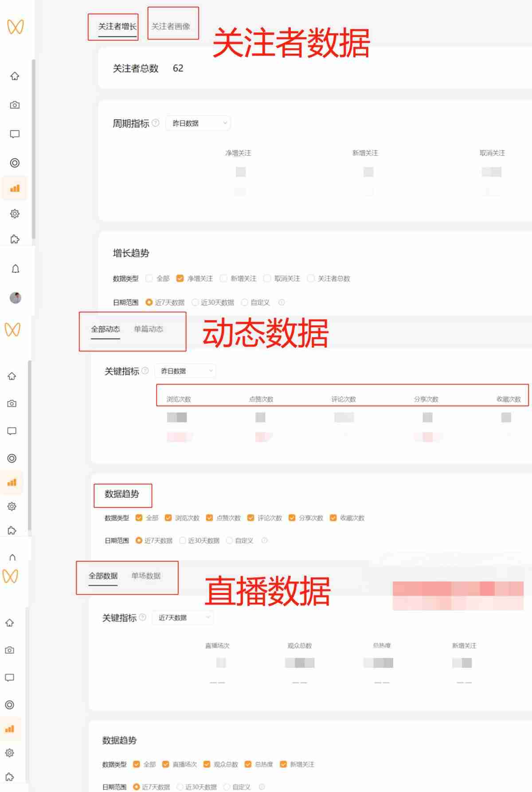532x792 pixels.
Task: Select bar-chart icon in 动态数据 sidebar
Action: pos(12,482)
